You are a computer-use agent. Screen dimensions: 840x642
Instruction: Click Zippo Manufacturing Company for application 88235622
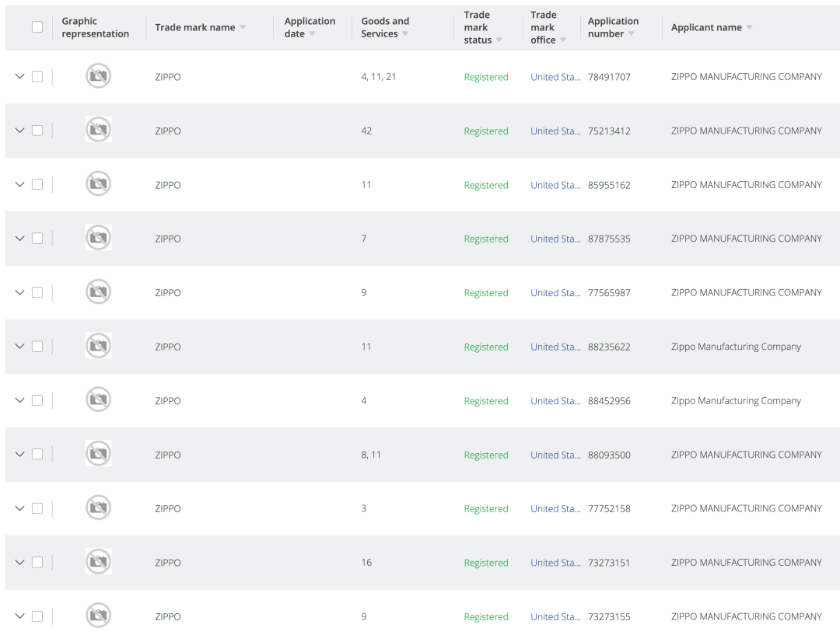click(x=736, y=347)
